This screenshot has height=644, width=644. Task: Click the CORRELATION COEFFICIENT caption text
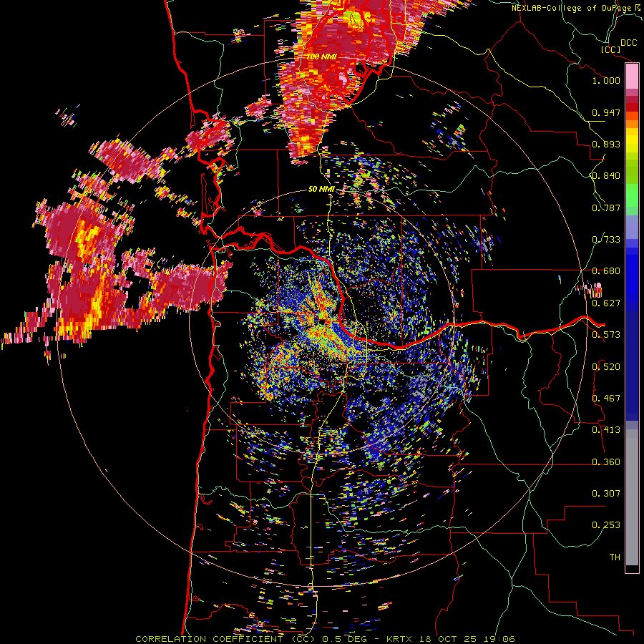point(212,639)
